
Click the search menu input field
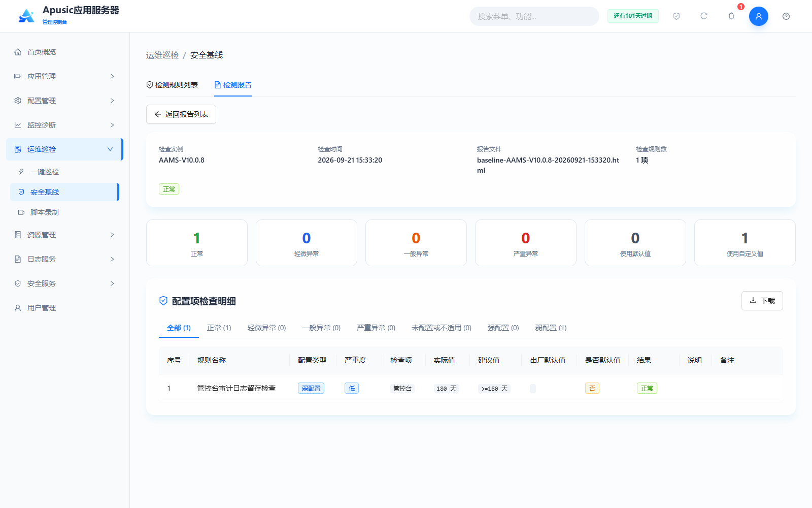(x=534, y=16)
